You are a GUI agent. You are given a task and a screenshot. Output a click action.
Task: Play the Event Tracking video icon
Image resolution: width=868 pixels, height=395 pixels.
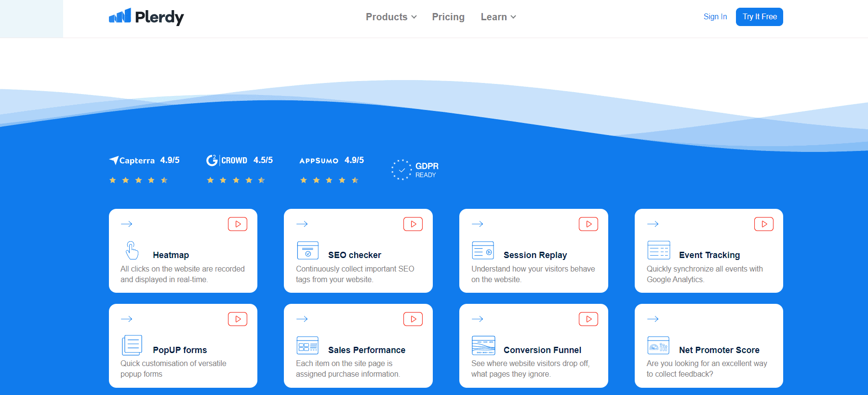pos(764,224)
